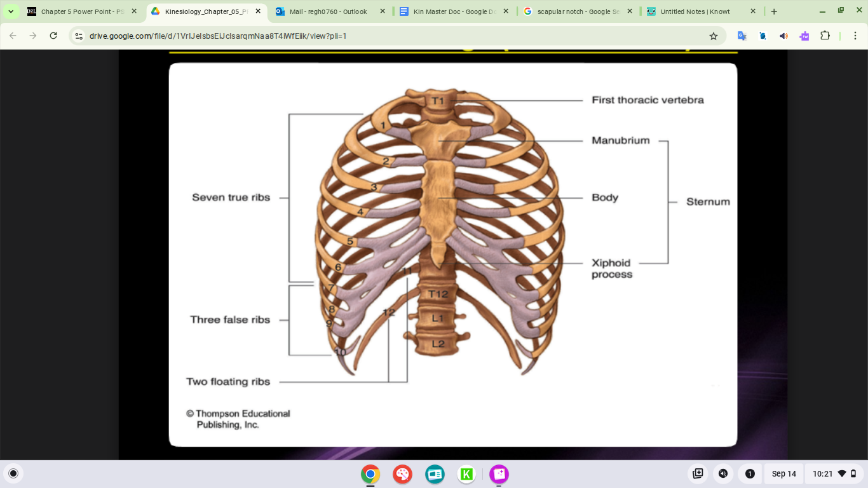
Task: Open Chrome from the shelf
Action: click(x=370, y=474)
